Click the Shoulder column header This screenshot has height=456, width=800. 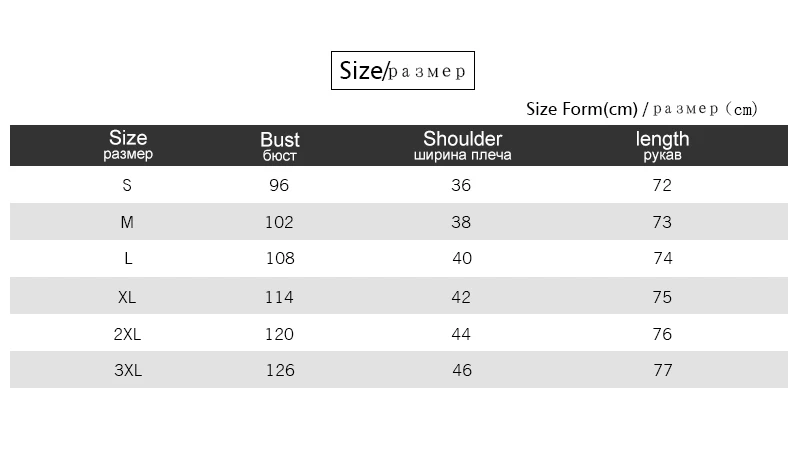tap(462, 145)
